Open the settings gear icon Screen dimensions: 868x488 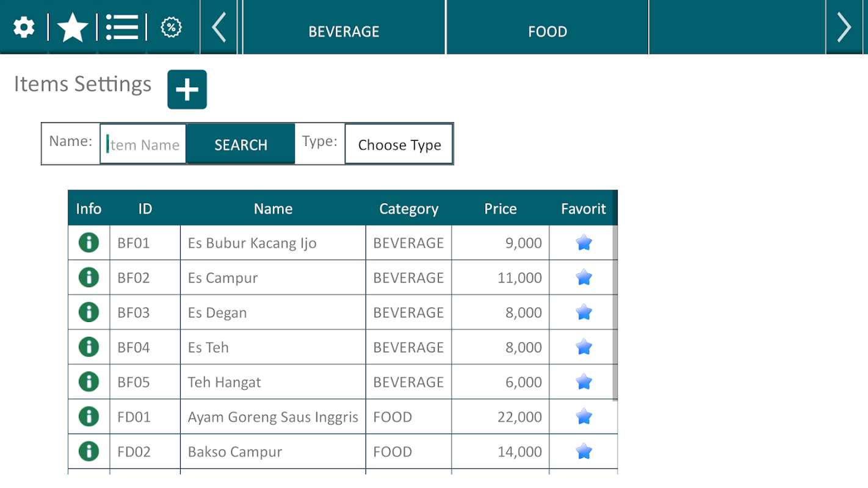tap(24, 27)
